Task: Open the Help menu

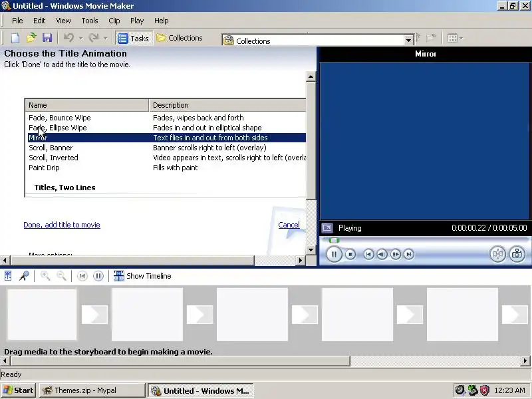Action: [161, 21]
